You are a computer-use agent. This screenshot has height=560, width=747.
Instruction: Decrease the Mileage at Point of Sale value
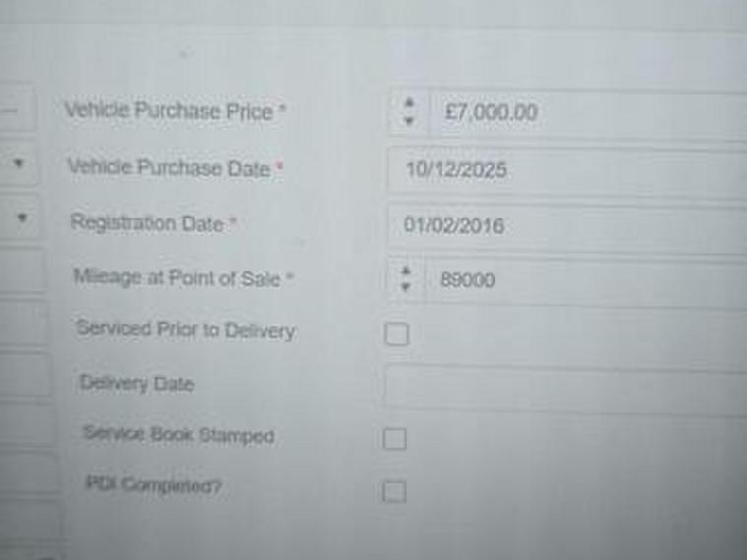click(x=405, y=287)
